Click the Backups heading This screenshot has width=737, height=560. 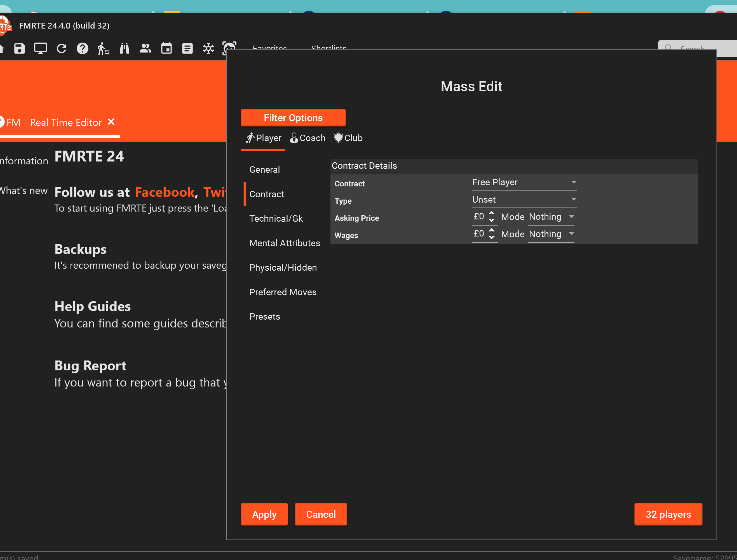pos(80,250)
